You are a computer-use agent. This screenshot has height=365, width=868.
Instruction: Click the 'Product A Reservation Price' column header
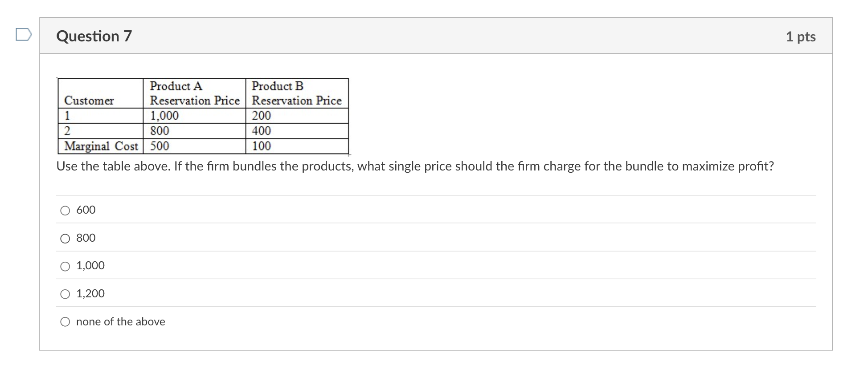pos(195,93)
